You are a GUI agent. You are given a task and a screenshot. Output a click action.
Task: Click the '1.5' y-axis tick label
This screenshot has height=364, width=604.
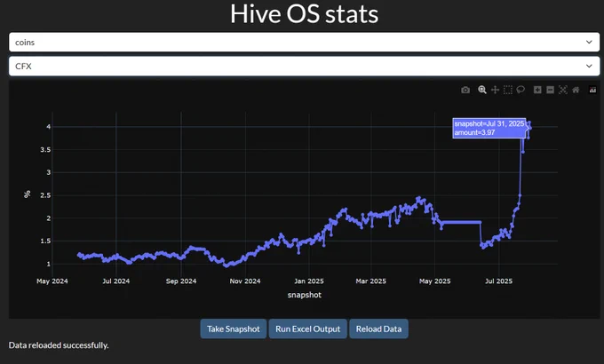click(45, 241)
